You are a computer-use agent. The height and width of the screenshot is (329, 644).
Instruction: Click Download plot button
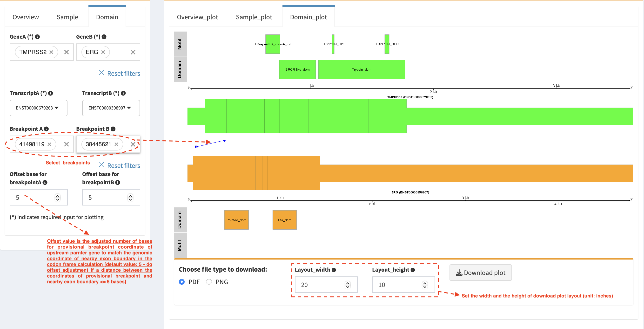coord(480,273)
